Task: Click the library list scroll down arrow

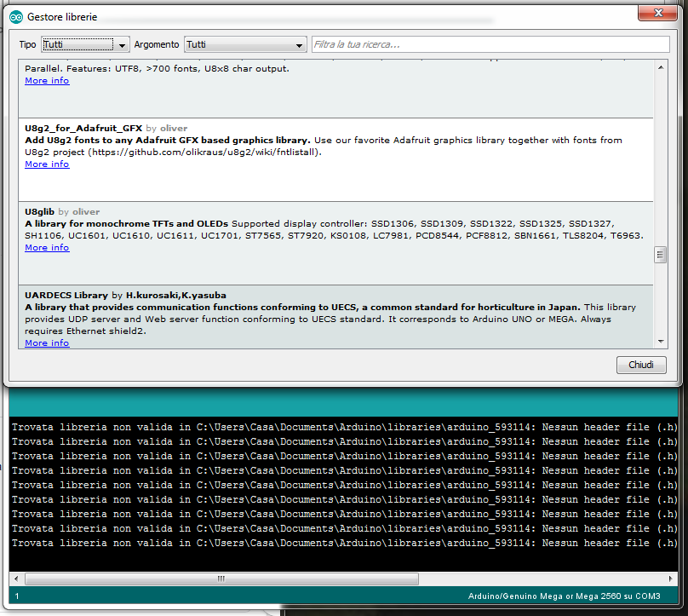Action: point(661,342)
